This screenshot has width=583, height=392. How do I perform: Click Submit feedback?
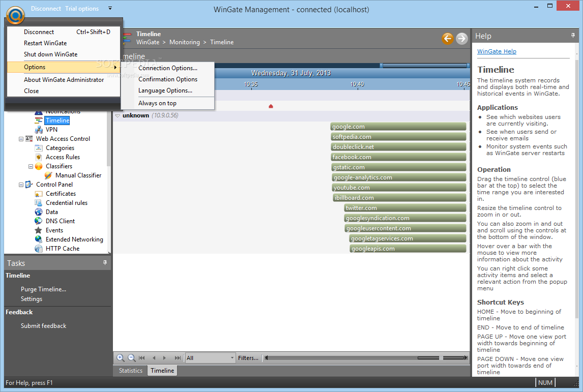click(44, 325)
